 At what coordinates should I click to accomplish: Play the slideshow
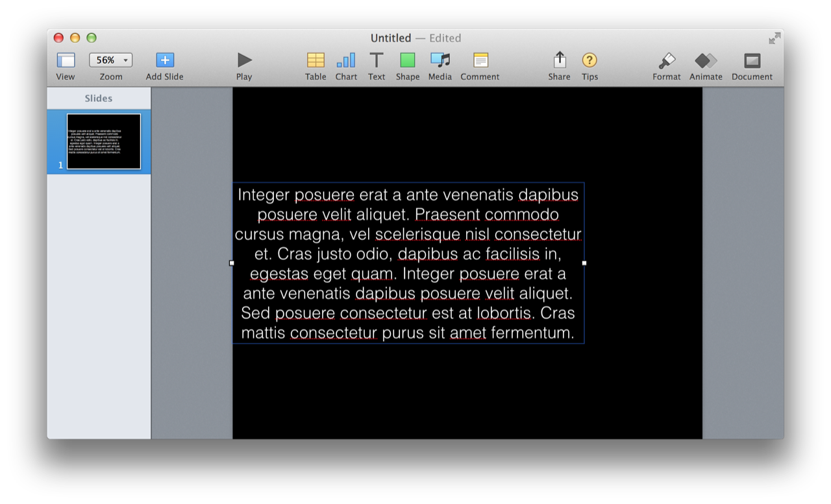(x=244, y=60)
